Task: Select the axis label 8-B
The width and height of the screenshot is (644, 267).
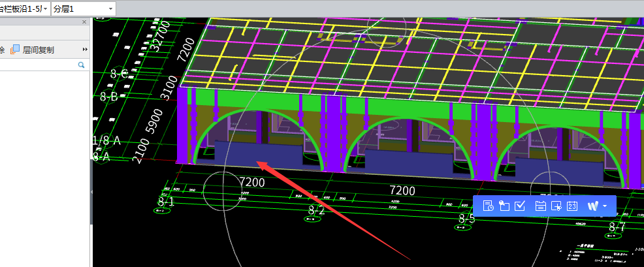Action: tap(109, 97)
